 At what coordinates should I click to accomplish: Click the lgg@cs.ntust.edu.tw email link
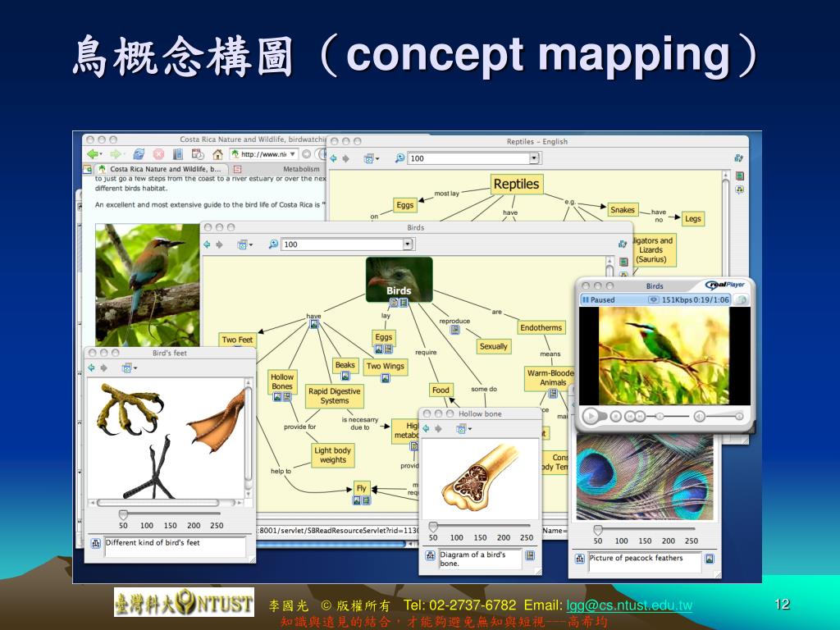click(x=629, y=605)
